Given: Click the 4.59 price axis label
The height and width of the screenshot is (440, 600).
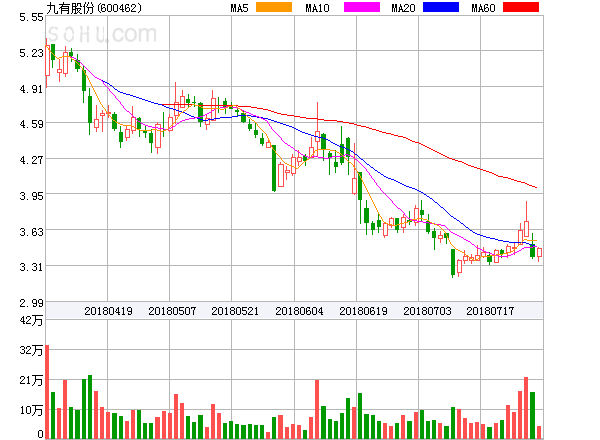Looking at the screenshot, I should pyautogui.click(x=31, y=124).
